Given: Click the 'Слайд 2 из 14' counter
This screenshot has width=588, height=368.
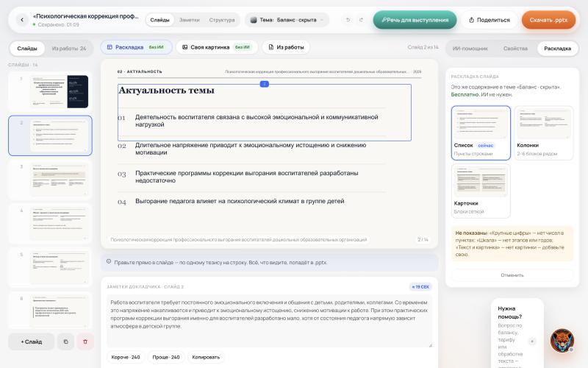Looking at the screenshot, I should coord(423,47).
